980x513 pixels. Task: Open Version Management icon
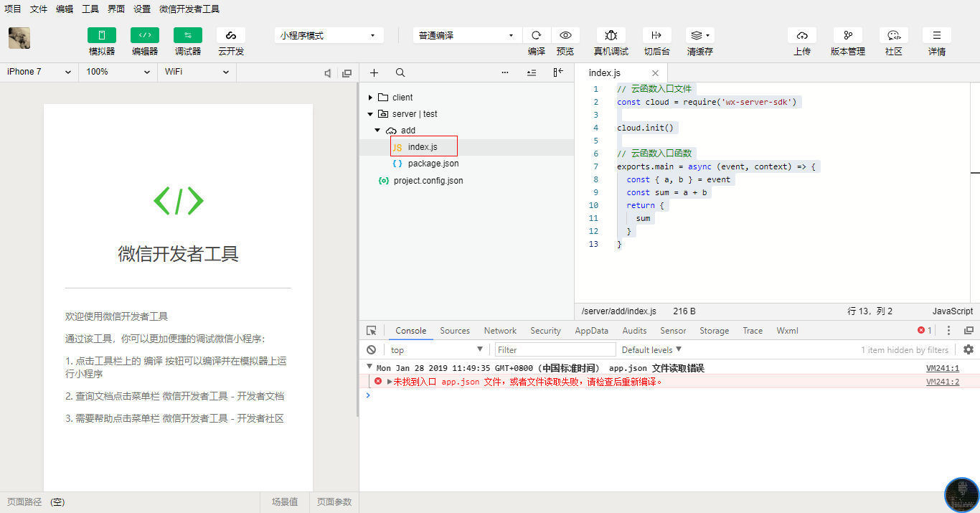point(847,35)
